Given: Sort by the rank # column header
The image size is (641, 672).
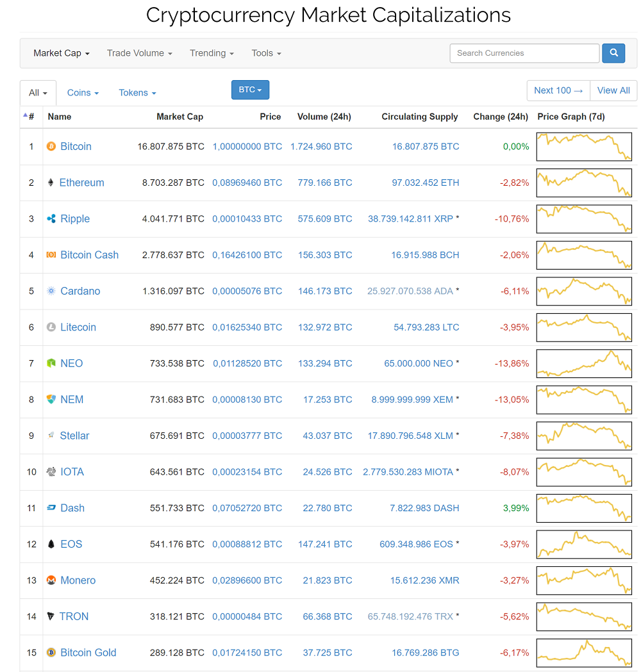Looking at the screenshot, I should pyautogui.click(x=31, y=117).
